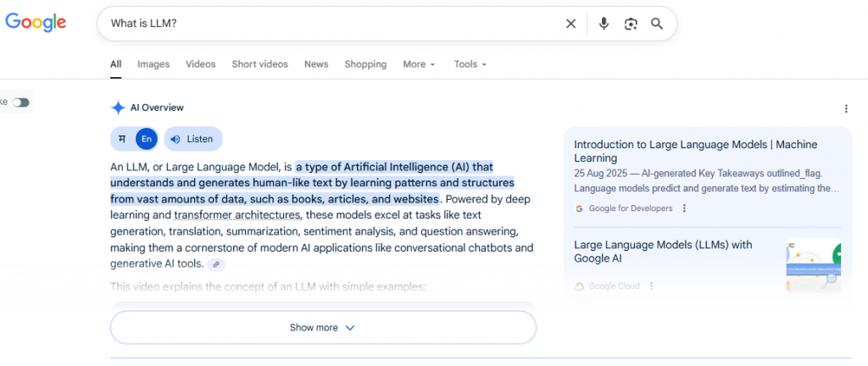Expand the More search filters dropdown
The image size is (868, 366).
[x=419, y=64]
